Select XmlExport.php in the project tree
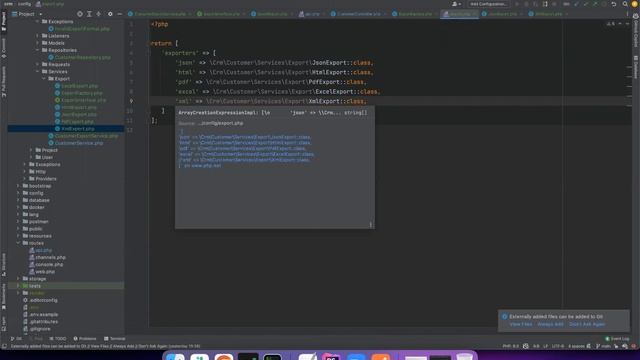 pos(78,129)
